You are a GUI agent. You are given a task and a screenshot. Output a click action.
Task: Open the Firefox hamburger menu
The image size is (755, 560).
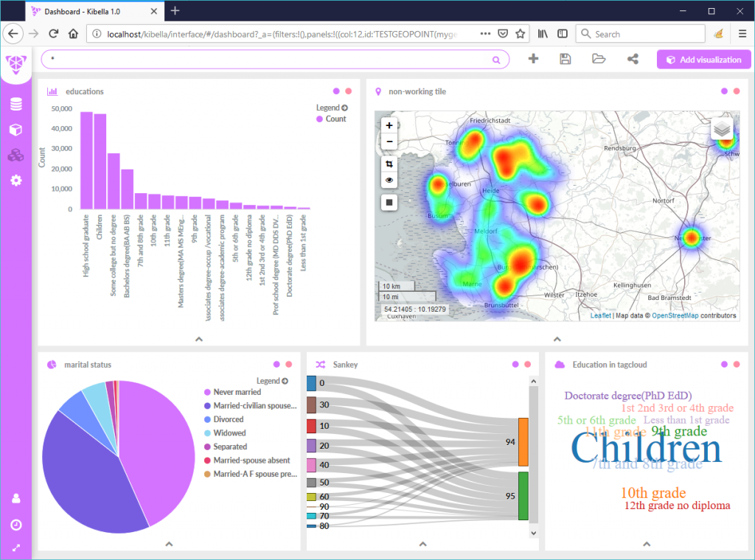click(742, 34)
